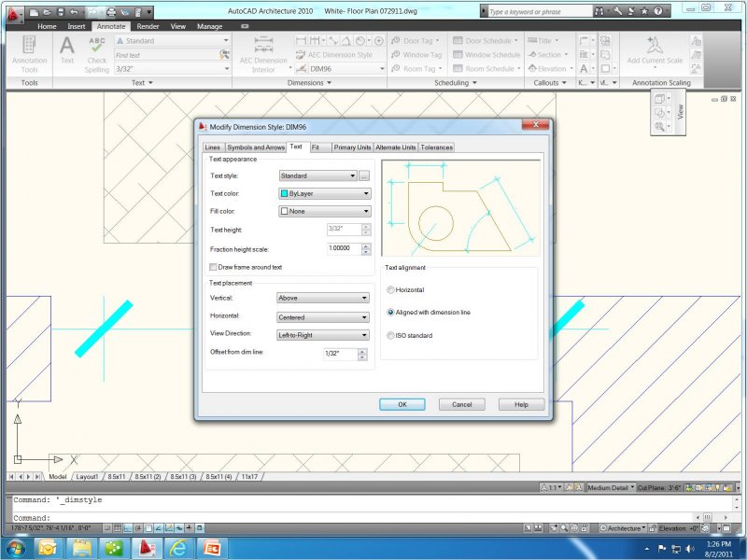
Task: Open Annotation Tools in the ribbon
Action: (29, 55)
